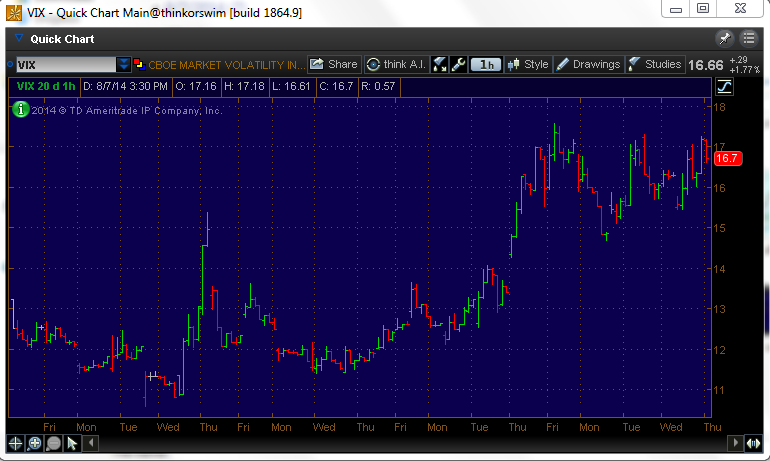Minimize the thinkorswim window
This screenshot has height=461, width=770.
(x=676, y=9)
